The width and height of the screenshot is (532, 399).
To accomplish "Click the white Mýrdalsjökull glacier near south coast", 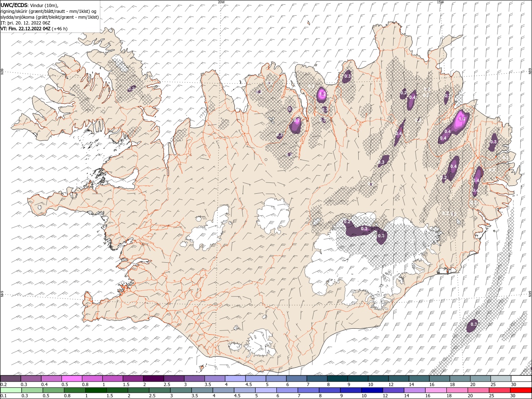I will click(261, 343).
